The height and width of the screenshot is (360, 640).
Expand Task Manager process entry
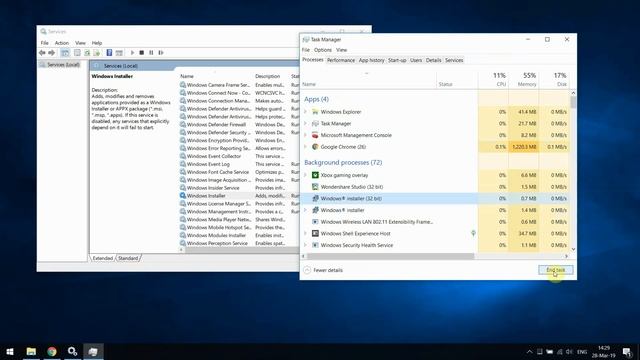coord(305,123)
